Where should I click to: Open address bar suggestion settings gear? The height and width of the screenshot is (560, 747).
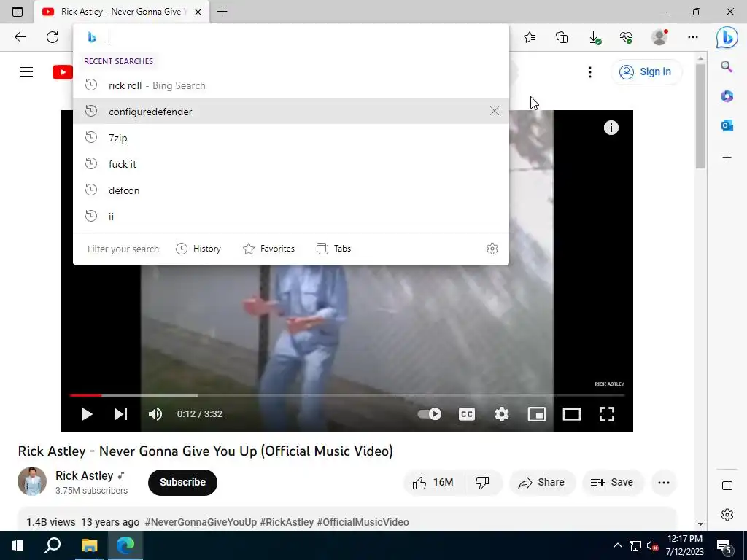click(492, 249)
